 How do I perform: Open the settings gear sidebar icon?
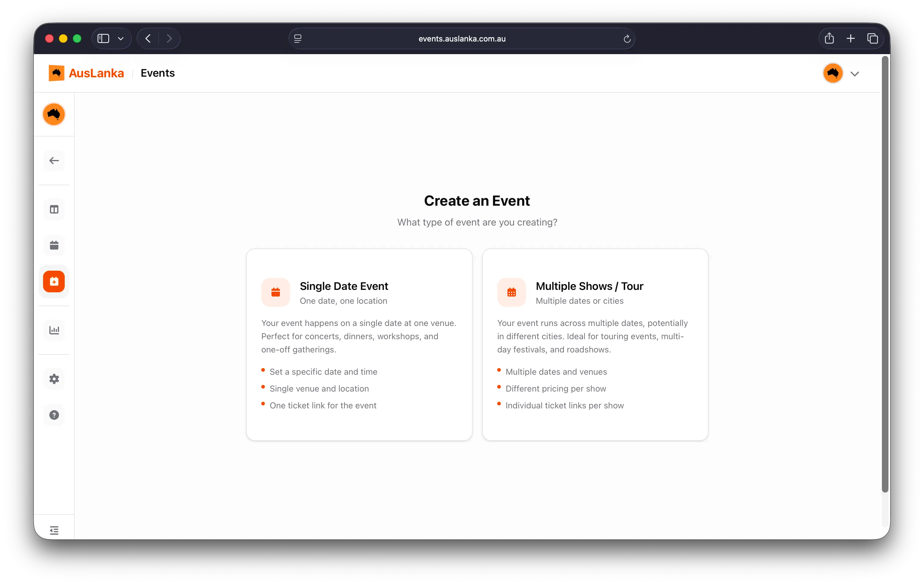tap(54, 379)
